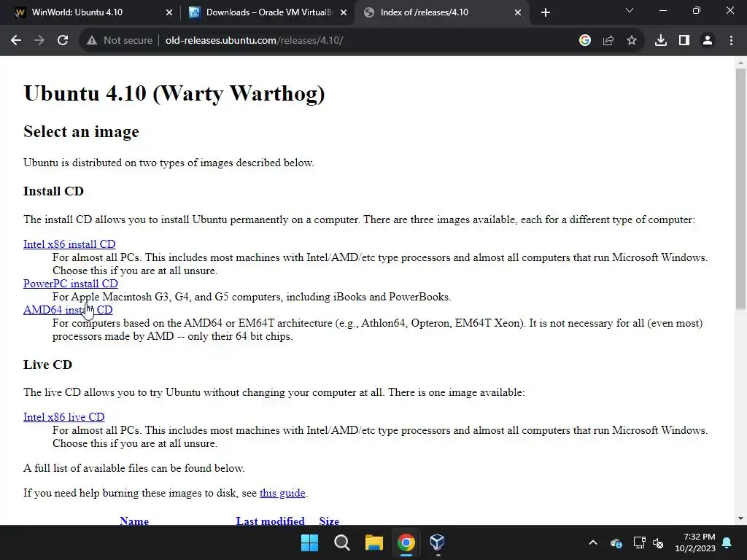Viewport: 747px width, 560px height.
Task: View the Not secure site information
Action: pyautogui.click(x=120, y=41)
